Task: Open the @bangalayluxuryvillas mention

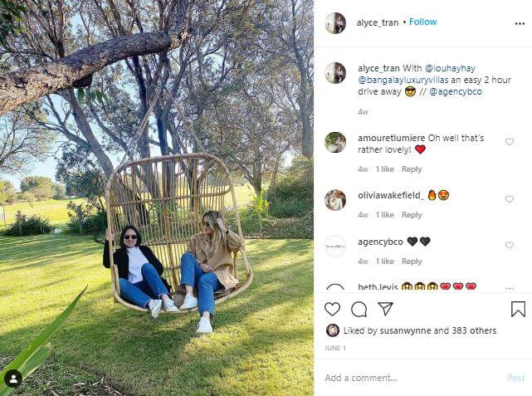Action: tap(403, 80)
